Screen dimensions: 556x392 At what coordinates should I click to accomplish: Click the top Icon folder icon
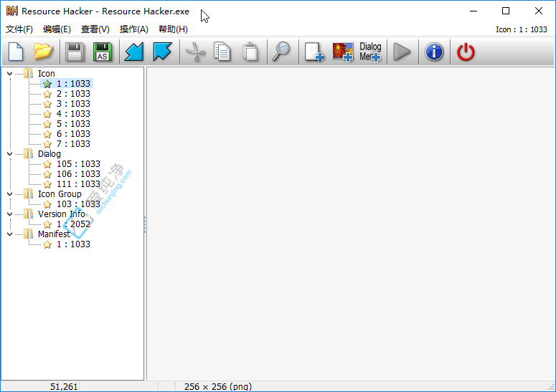(x=29, y=74)
